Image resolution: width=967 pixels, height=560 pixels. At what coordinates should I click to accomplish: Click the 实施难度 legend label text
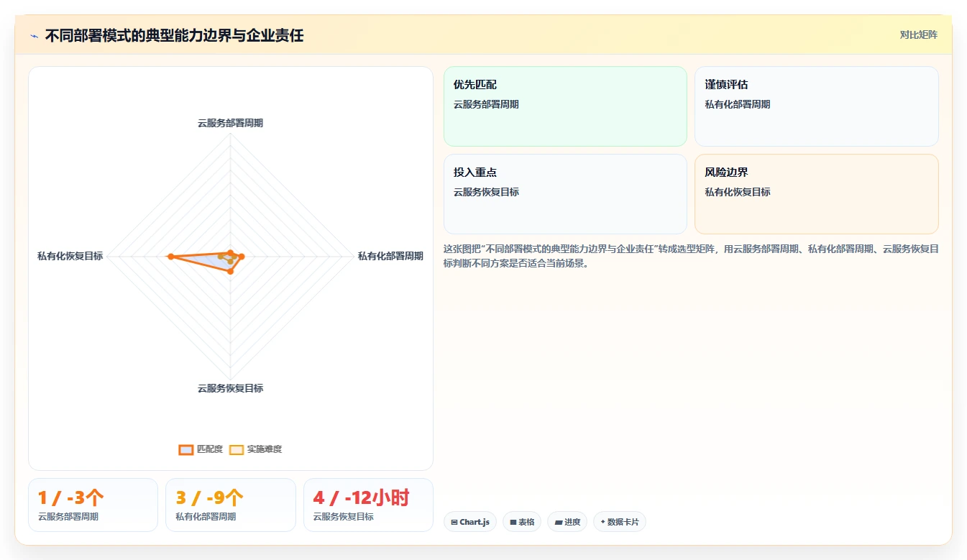(265, 449)
